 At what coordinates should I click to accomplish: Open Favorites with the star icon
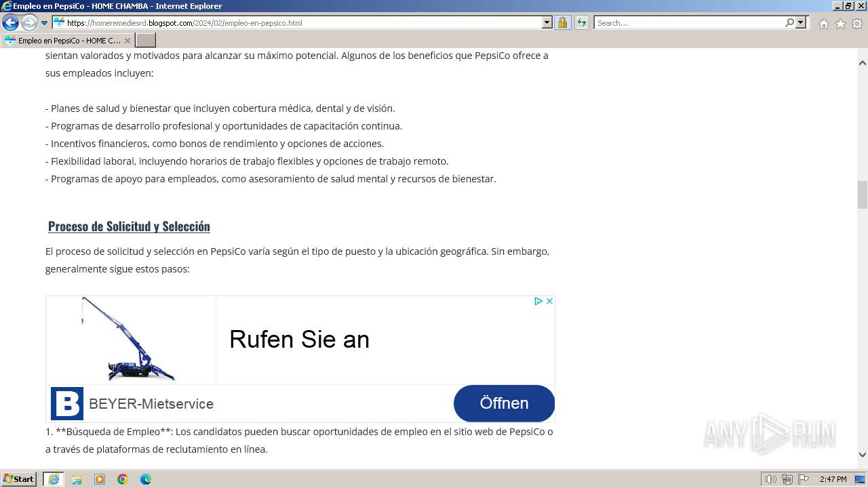pyautogui.click(x=840, y=24)
